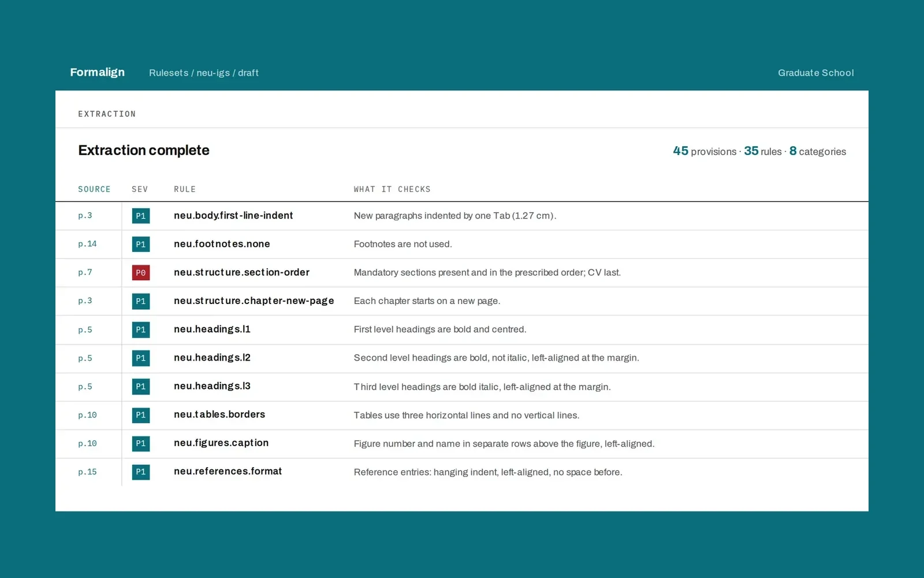Open the Formalign home logo
Screen dimensions: 924x578
coord(97,72)
